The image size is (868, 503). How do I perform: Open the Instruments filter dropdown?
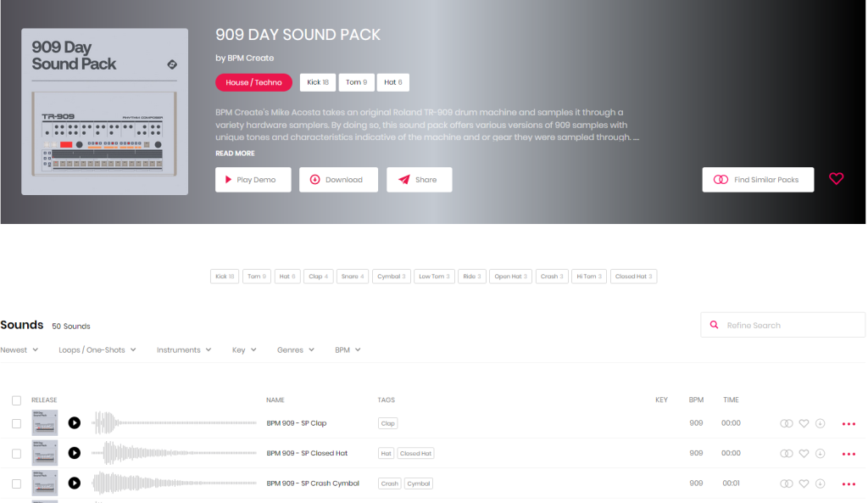click(184, 349)
